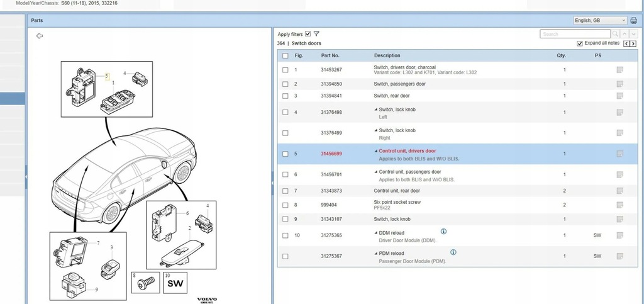Tick checkbox for PDM reload row
The width and height of the screenshot is (644, 304).
[286, 256]
